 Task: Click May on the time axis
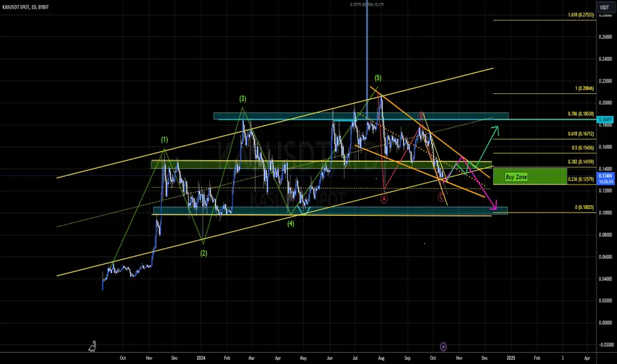(x=303, y=358)
